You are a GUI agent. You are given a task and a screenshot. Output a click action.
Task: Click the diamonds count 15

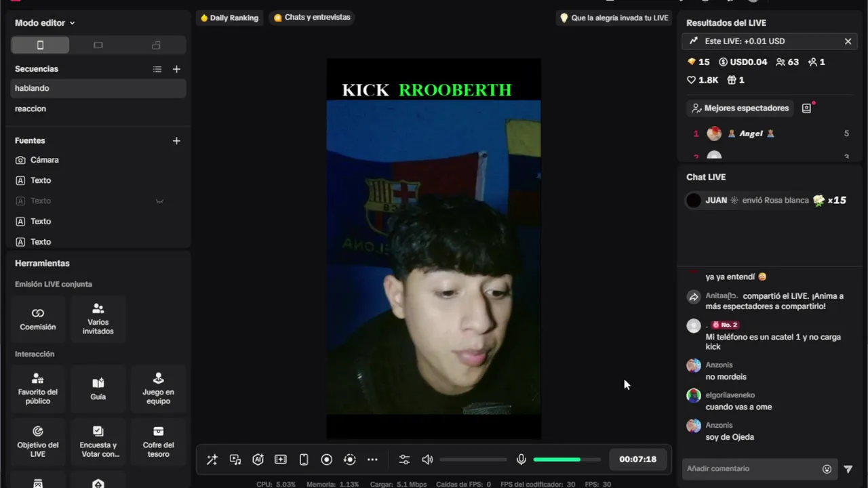tap(698, 62)
